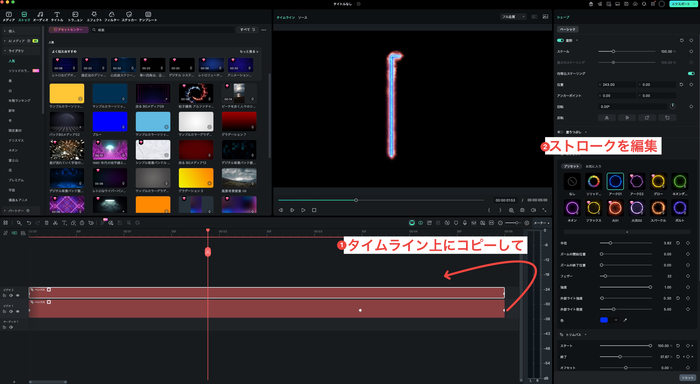Select the プリセット stroke tab
The height and width of the screenshot is (384, 700).
point(571,166)
